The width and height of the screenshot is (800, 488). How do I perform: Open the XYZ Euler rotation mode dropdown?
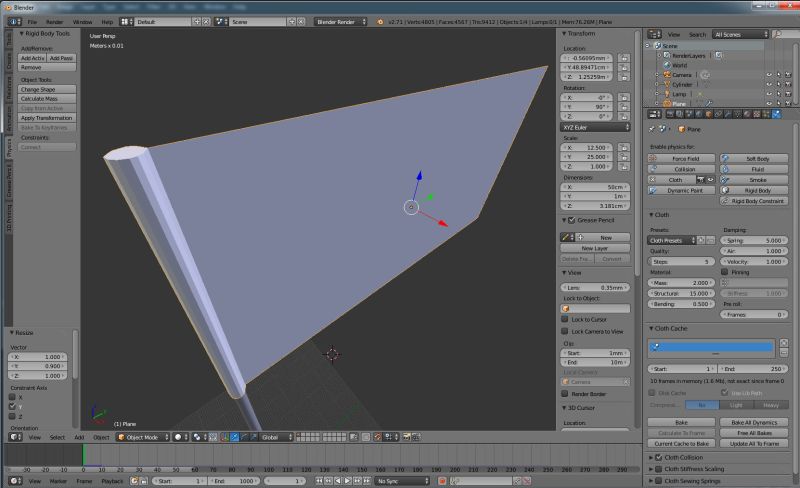pyautogui.click(x=595, y=127)
